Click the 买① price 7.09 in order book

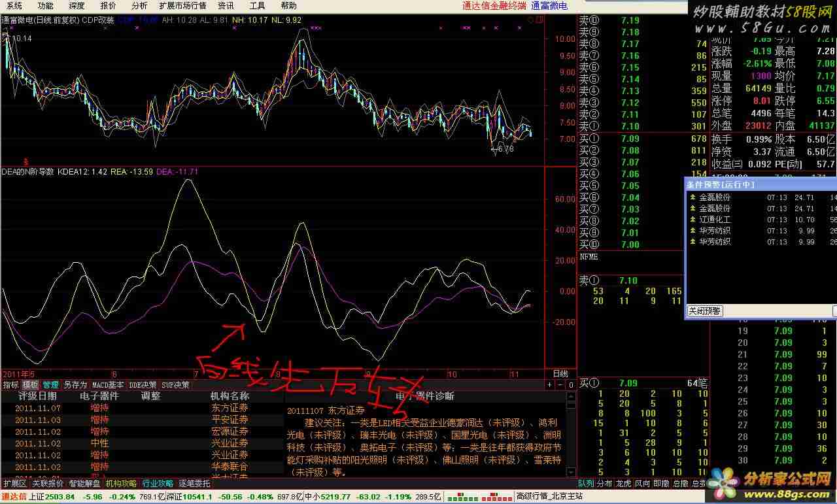click(630, 139)
